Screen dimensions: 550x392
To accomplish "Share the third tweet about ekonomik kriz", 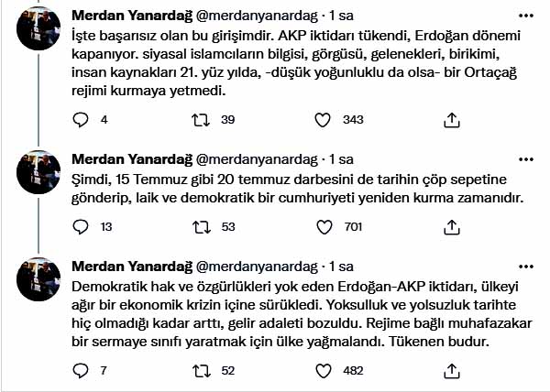I will click(451, 371).
